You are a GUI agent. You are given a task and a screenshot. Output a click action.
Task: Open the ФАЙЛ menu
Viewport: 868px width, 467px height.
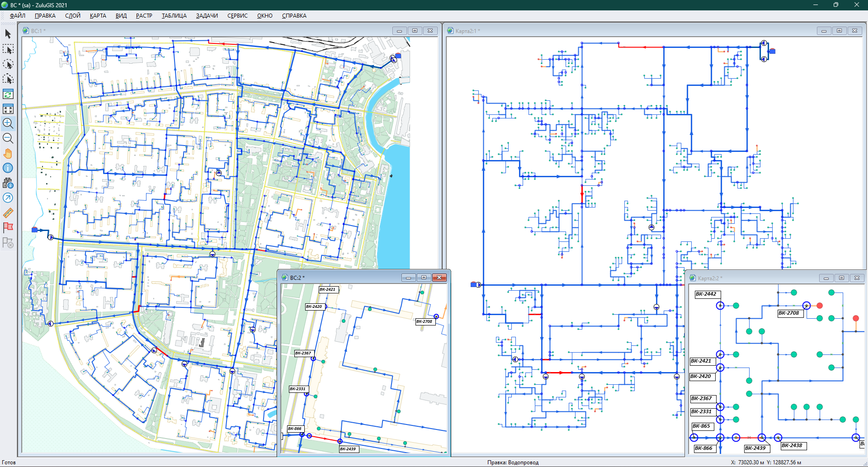[18, 16]
